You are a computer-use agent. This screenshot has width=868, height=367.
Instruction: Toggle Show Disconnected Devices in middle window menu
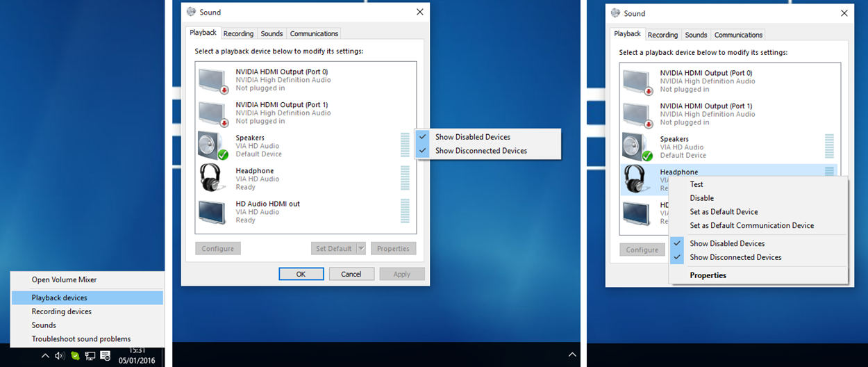click(487, 151)
